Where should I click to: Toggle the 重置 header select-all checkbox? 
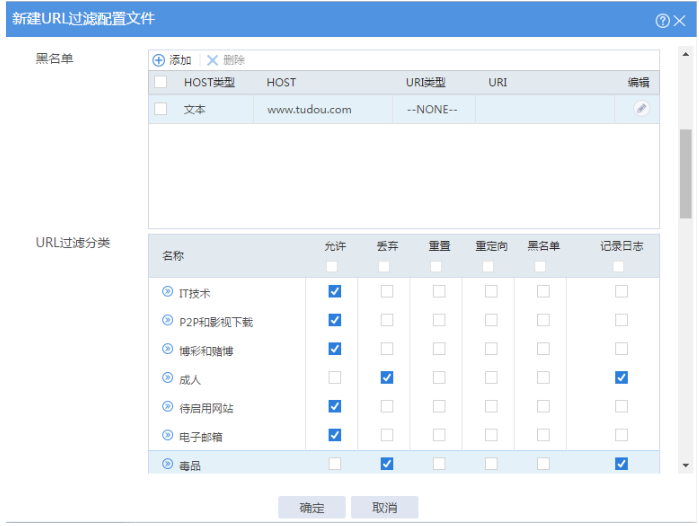coord(436,267)
